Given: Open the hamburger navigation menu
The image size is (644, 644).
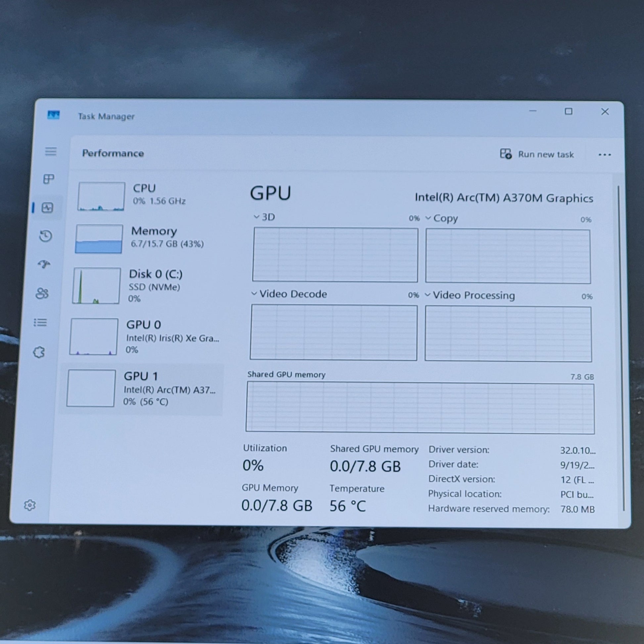Looking at the screenshot, I should (51, 152).
